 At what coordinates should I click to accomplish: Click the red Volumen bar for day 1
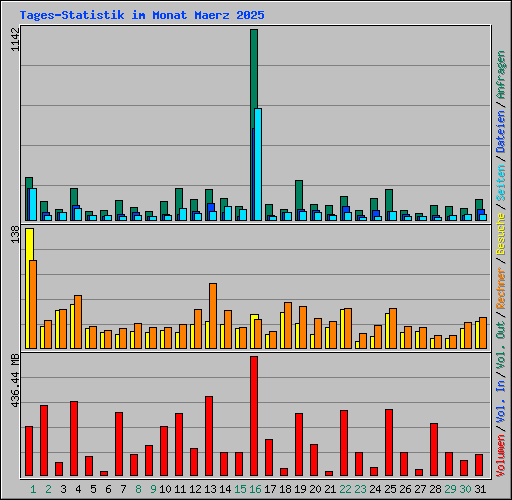tap(29, 451)
